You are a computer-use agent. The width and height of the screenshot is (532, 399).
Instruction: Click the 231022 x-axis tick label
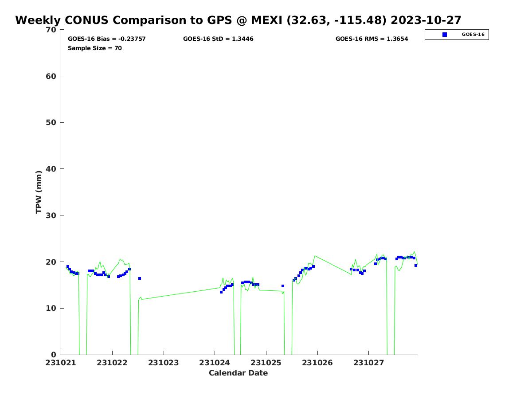point(112,363)
